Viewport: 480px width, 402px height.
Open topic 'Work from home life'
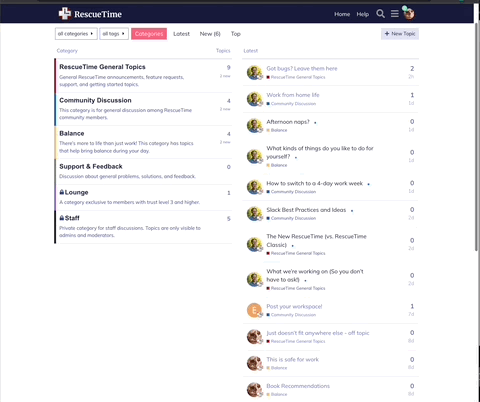point(293,95)
